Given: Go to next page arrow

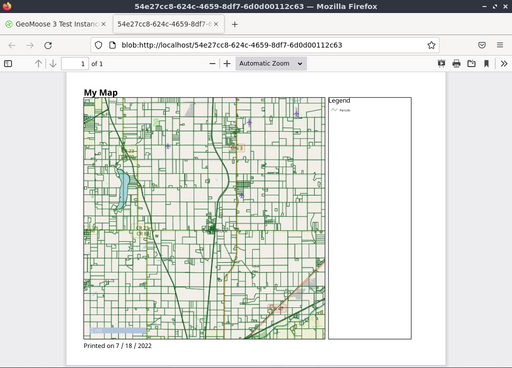Looking at the screenshot, I should coord(53,63).
